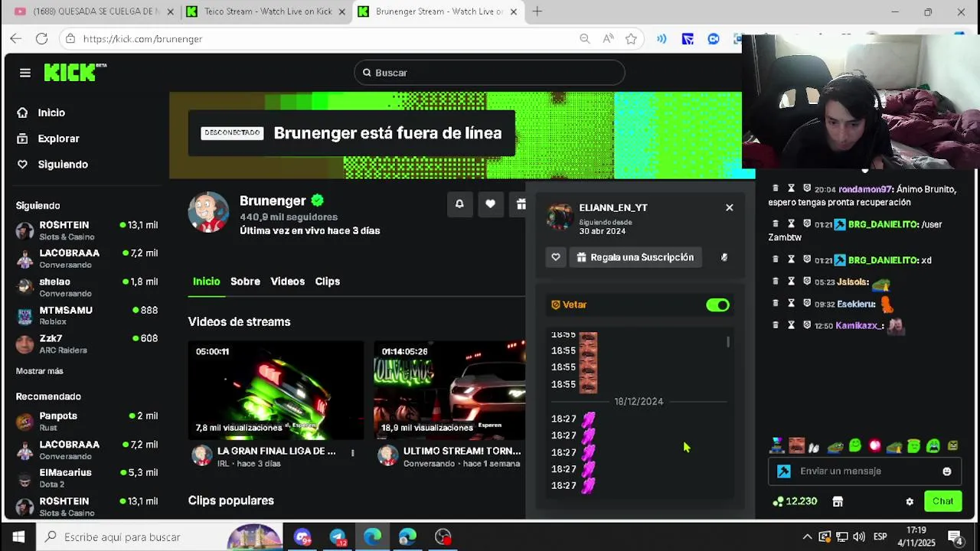
Task: Click the zoom magnifier in address bar
Action: click(584, 38)
